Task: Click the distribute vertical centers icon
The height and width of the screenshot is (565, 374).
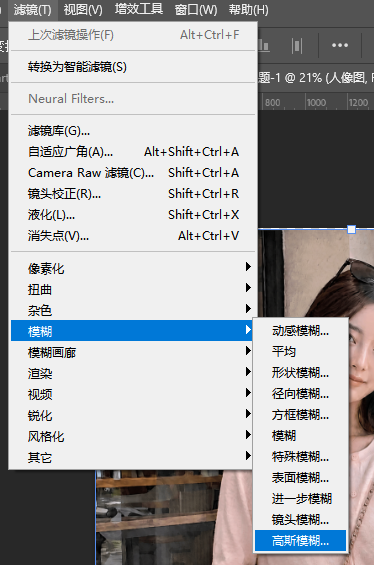Action: pos(297,45)
